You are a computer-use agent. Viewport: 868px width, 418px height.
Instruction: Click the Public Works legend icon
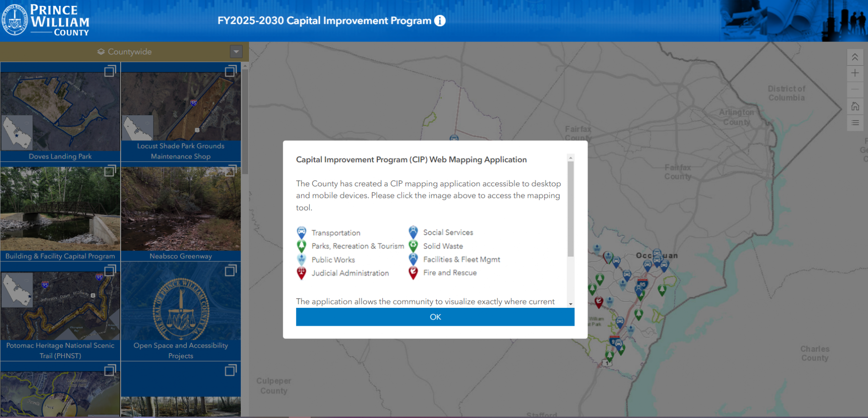coord(302,259)
